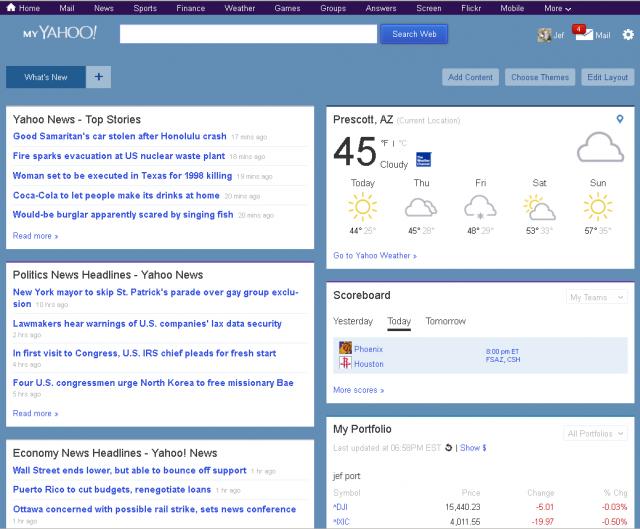Toggle portfolio view with Show $
Screen dimensions: 640x529
(473, 447)
